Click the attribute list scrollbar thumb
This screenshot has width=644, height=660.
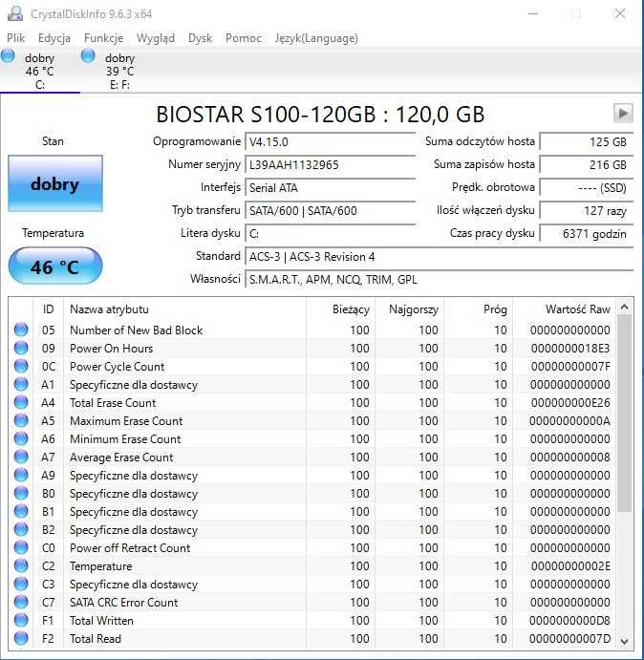tap(625, 414)
